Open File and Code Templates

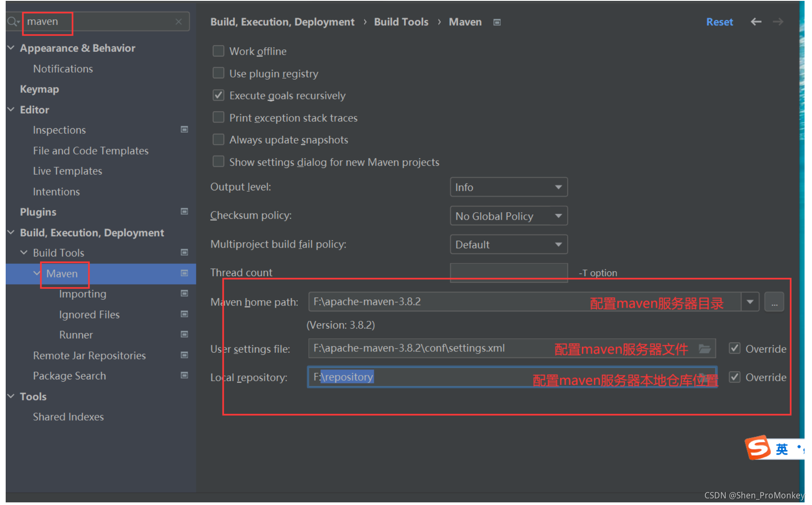[x=91, y=151]
